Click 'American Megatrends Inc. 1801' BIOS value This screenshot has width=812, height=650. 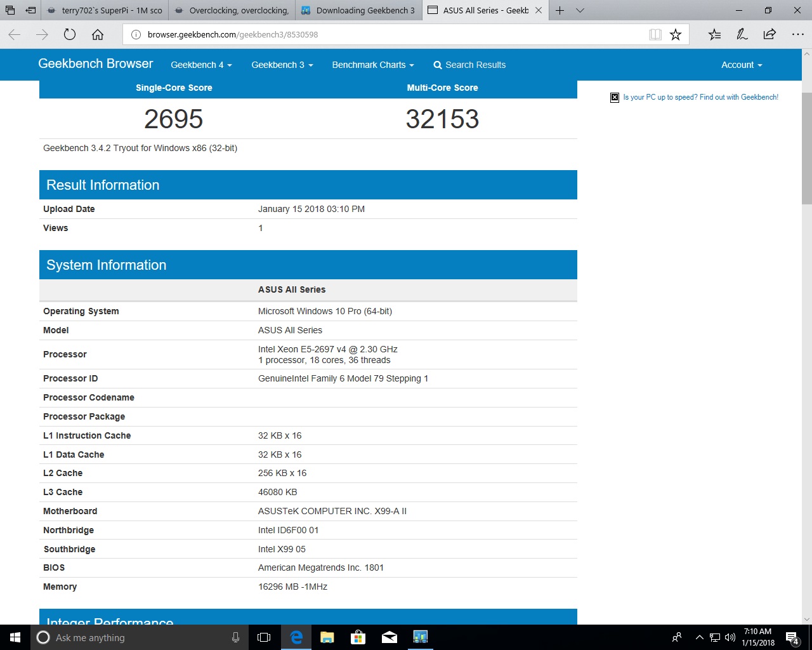320,567
